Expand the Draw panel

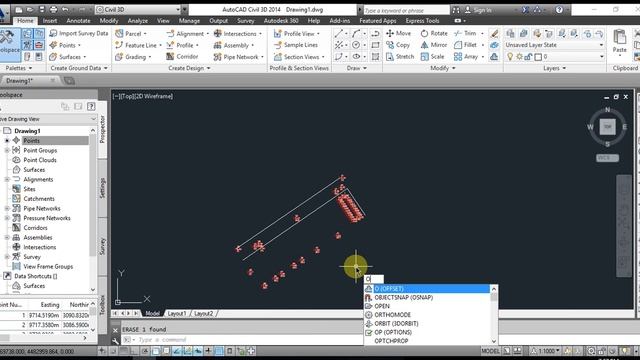[356, 68]
